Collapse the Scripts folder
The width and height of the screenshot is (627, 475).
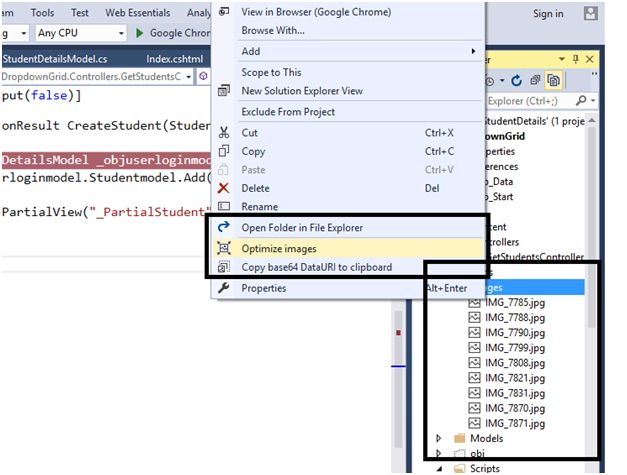[x=439, y=468]
